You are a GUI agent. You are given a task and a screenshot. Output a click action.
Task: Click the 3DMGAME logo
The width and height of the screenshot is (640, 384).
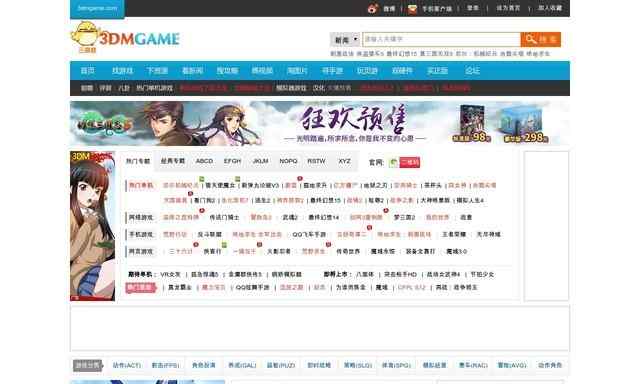[x=125, y=38]
